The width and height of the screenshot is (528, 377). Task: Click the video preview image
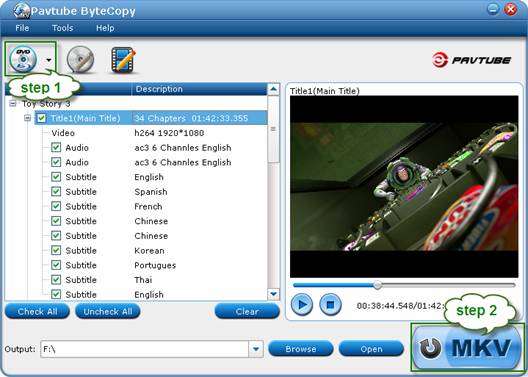(x=404, y=187)
